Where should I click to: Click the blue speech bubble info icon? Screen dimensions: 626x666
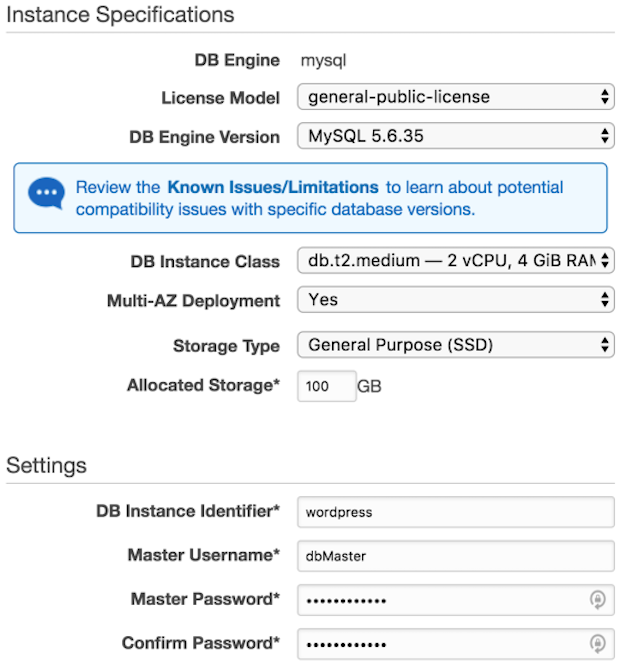(x=47, y=193)
